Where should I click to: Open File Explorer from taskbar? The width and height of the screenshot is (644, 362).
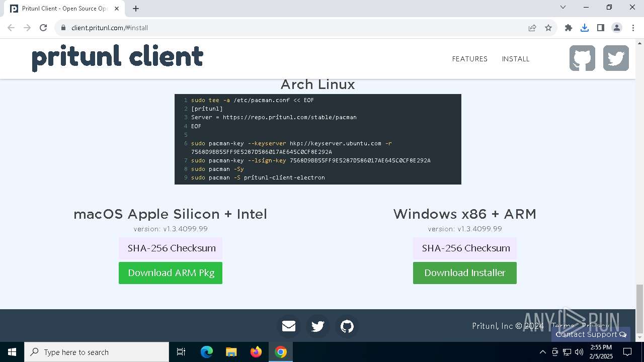click(231, 352)
